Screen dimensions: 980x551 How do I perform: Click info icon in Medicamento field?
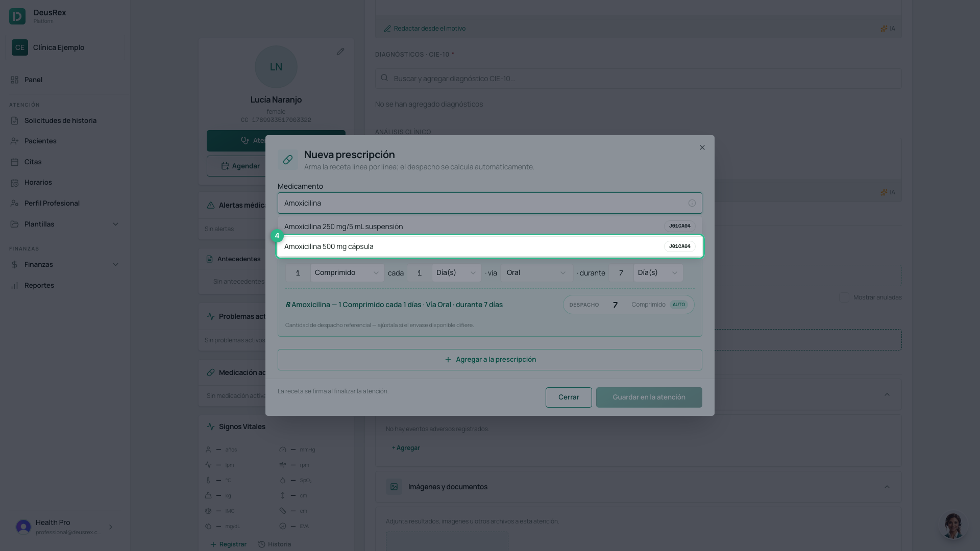(x=692, y=203)
